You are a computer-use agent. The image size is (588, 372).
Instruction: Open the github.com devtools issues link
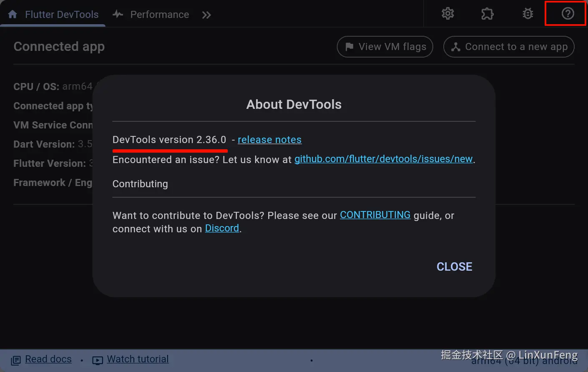click(x=384, y=159)
